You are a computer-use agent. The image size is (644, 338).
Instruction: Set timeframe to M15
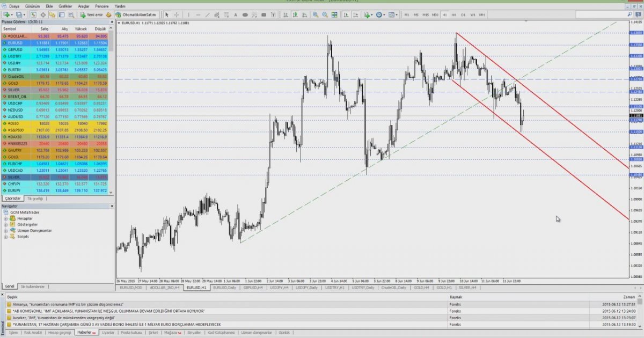point(426,14)
